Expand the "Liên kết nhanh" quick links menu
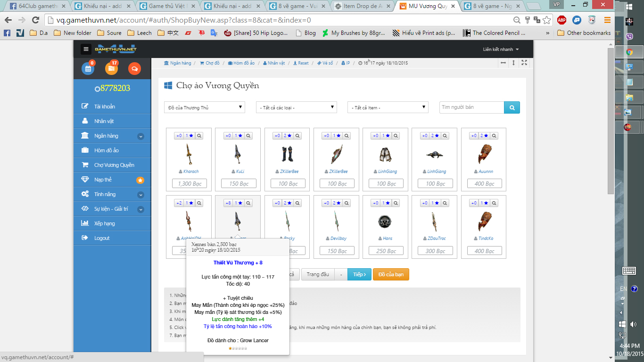Viewport: 644px width, 362px height. (501, 49)
